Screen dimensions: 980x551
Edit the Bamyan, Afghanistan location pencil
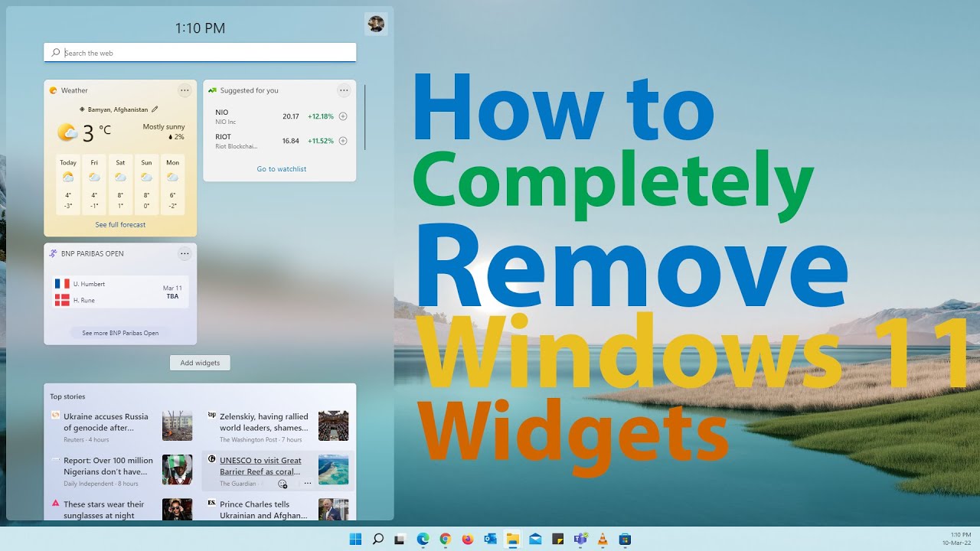[155, 109]
